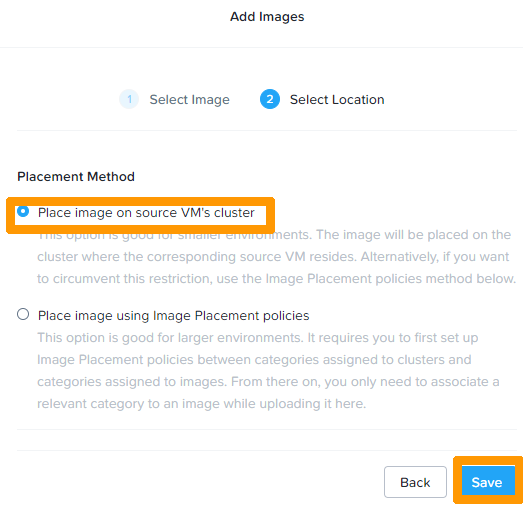This screenshot has width=523, height=505.
Task: Click the 'good for larger environments' description line
Action: (257, 338)
